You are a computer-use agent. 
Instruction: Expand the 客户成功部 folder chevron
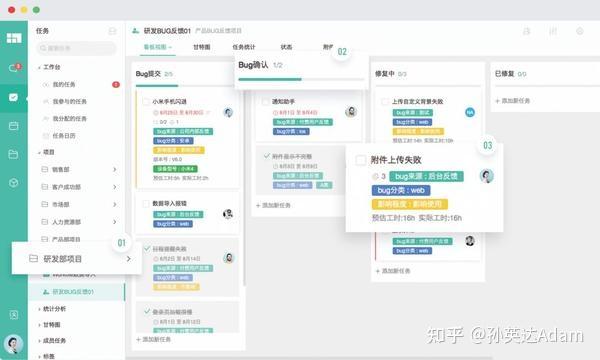114,187
